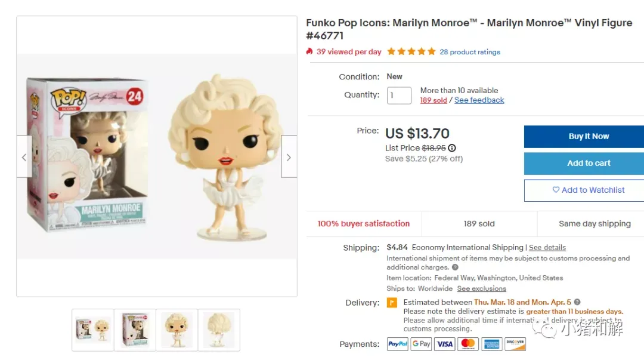The height and width of the screenshot is (357, 644).
Task: Click the VISA card icon
Action: coord(444,344)
